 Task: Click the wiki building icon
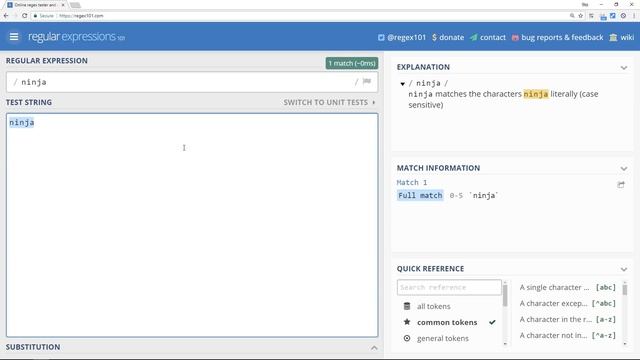coord(613,38)
